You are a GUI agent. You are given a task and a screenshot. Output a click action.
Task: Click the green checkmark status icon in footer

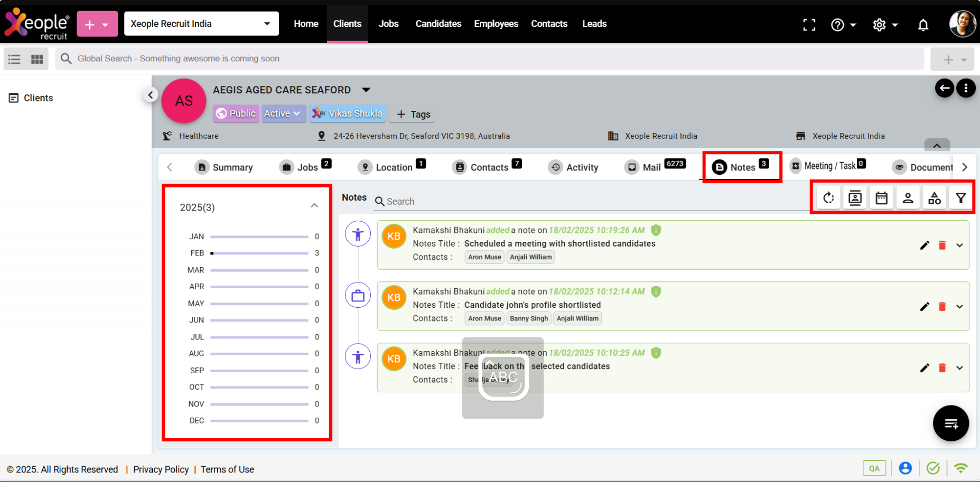[x=933, y=468]
